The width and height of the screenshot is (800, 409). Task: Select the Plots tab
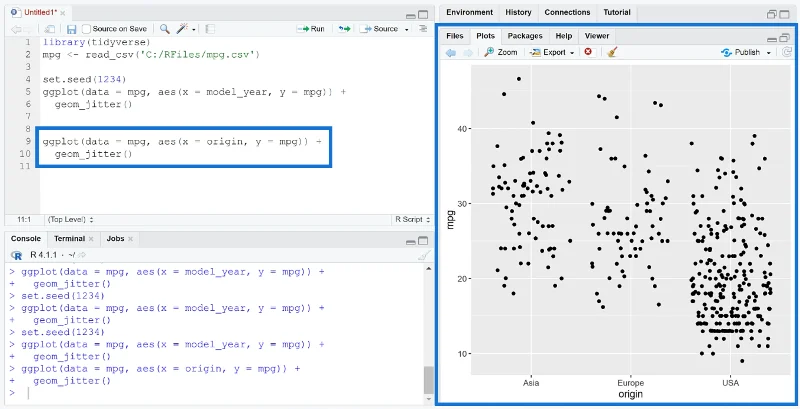485,36
